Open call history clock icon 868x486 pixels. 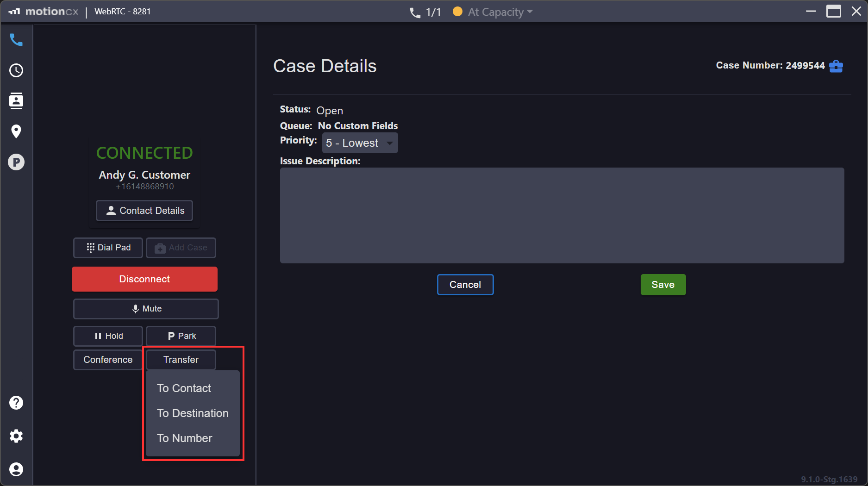click(x=16, y=70)
